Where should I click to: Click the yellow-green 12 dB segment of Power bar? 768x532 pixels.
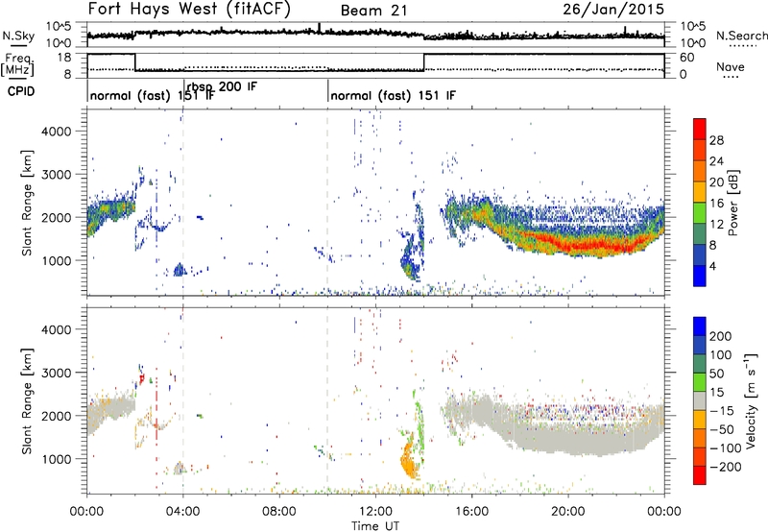700,213
